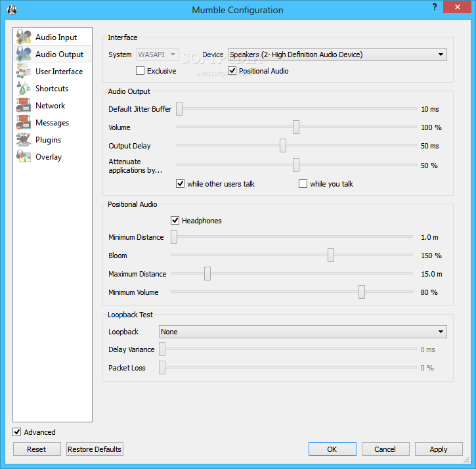Click the Apply button
Viewport: 476px width, 469px height.
point(439,449)
